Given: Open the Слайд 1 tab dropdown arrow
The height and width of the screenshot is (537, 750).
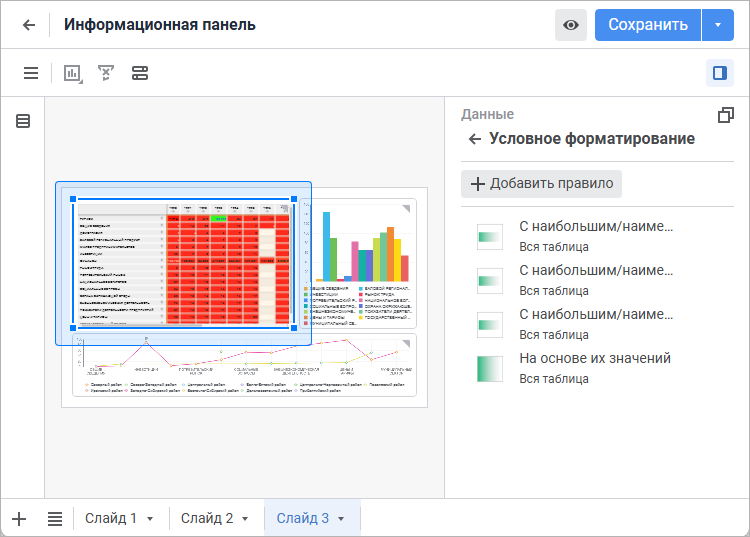Looking at the screenshot, I should point(150,519).
